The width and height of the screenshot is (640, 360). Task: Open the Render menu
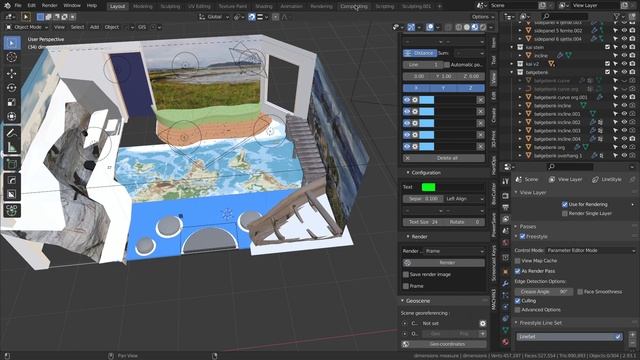click(49, 6)
